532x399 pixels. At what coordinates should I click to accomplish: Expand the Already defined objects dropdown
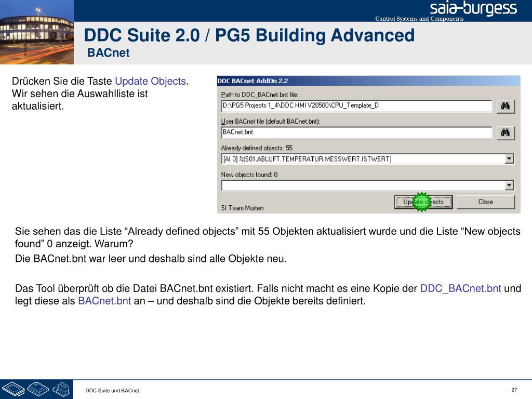pos(509,159)
